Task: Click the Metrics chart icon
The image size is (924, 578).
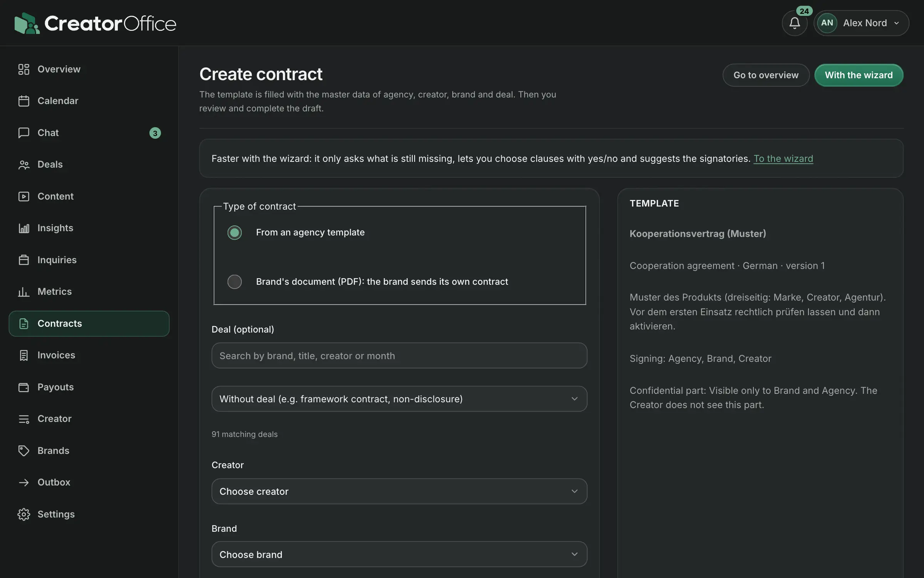Action: [24, 292]
